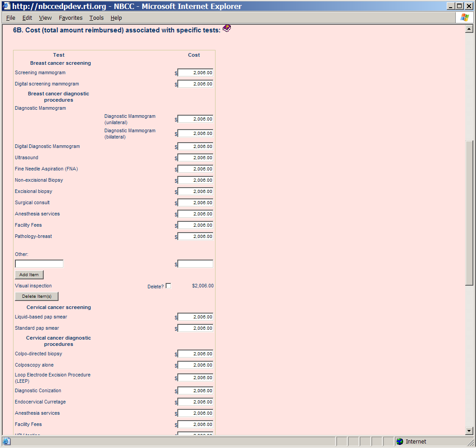Click the Digital screening mammogram cost field
Viewport: 476px width, 448px height.
point(195,84)
